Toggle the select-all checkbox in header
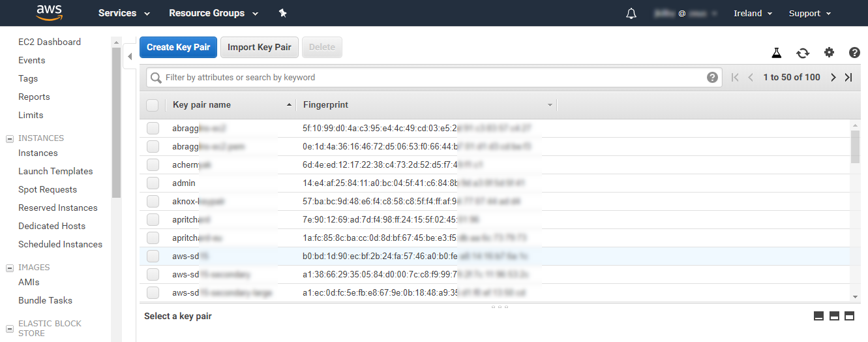 (x=153, y=105)
